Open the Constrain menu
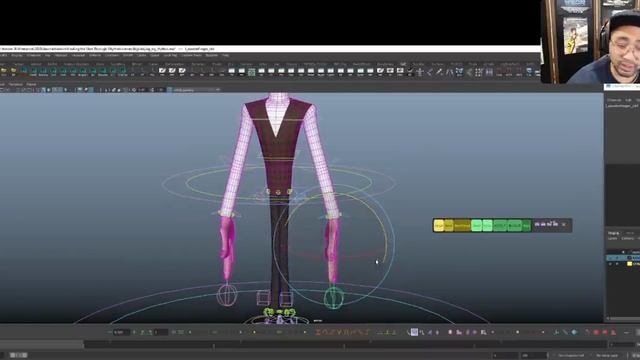The width and height of the screenshot is (640, 360). 112,55
